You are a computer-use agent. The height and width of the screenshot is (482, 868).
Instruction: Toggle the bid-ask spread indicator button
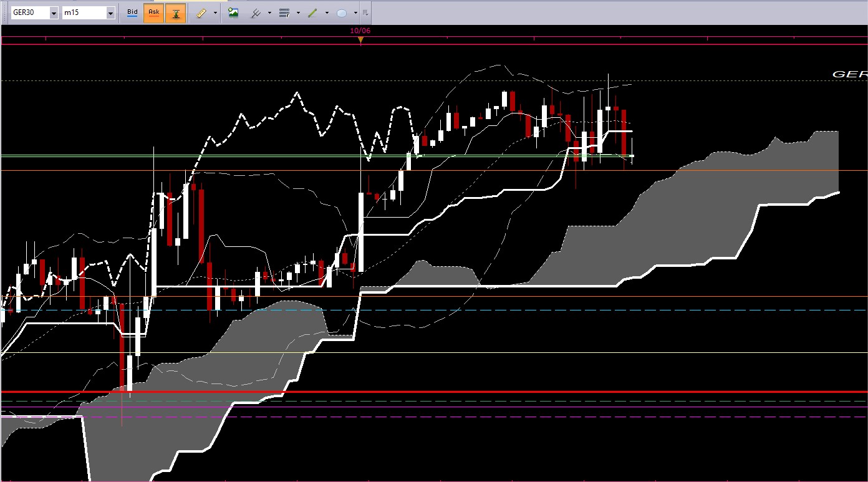176,12
